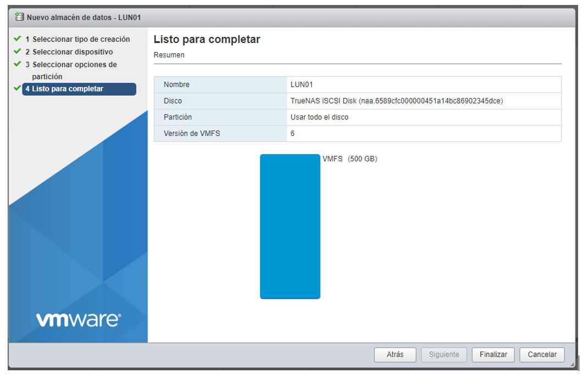The width and height of the screenshot is (588, 378).
Task: Click the VMFS version value 6
Action: 293,133
